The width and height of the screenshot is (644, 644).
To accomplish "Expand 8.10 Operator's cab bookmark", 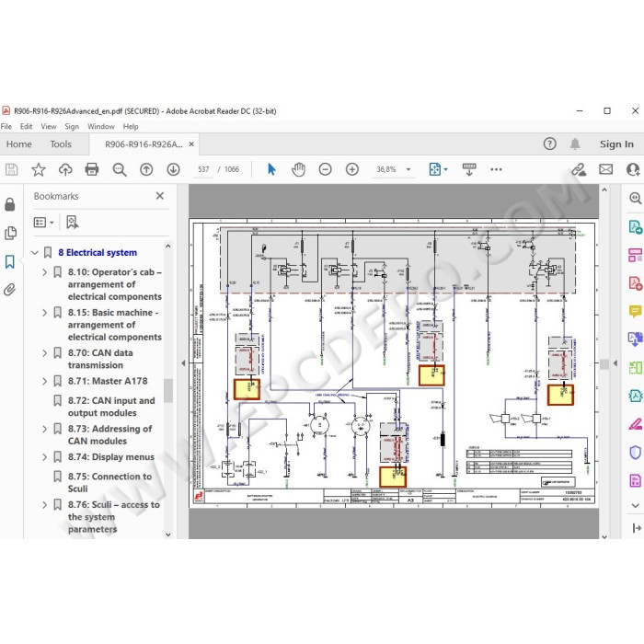I will tap(45, 272).
